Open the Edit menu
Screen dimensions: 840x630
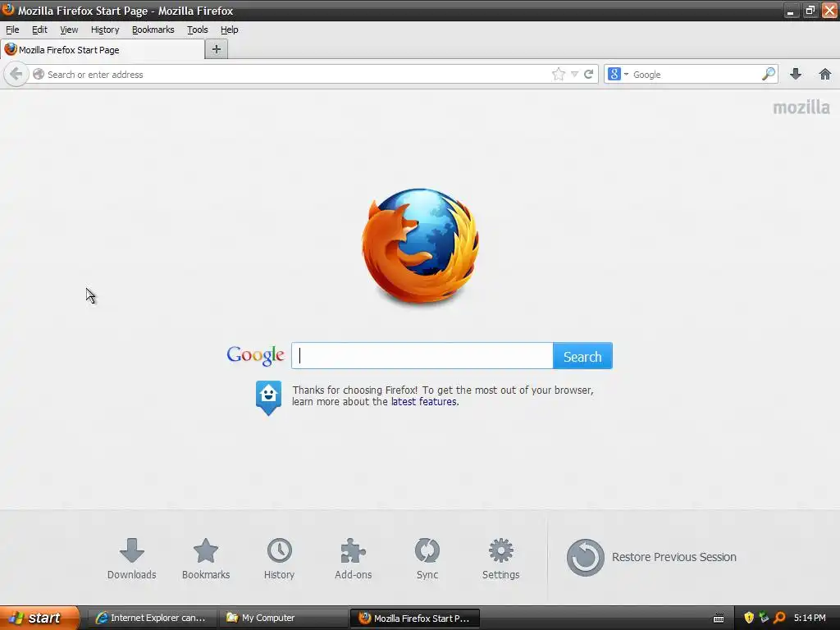pos(39,30)
